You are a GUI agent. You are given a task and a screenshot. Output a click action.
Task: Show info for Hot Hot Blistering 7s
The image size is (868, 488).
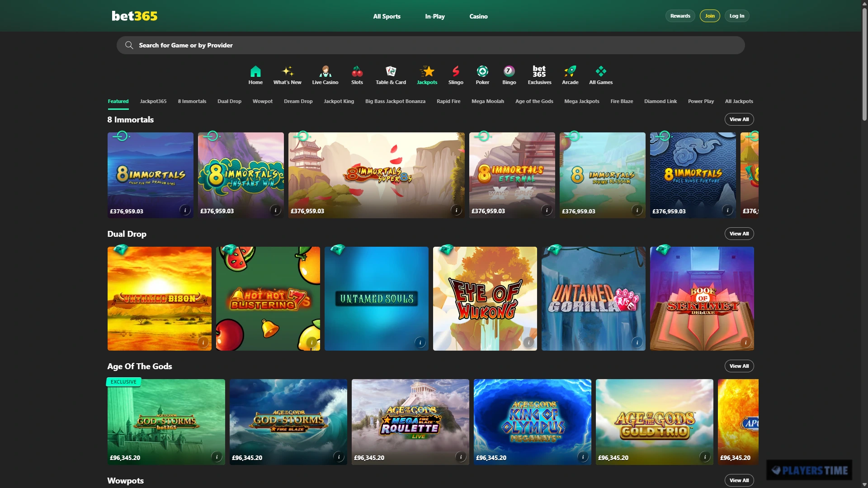tap(311, 343)
